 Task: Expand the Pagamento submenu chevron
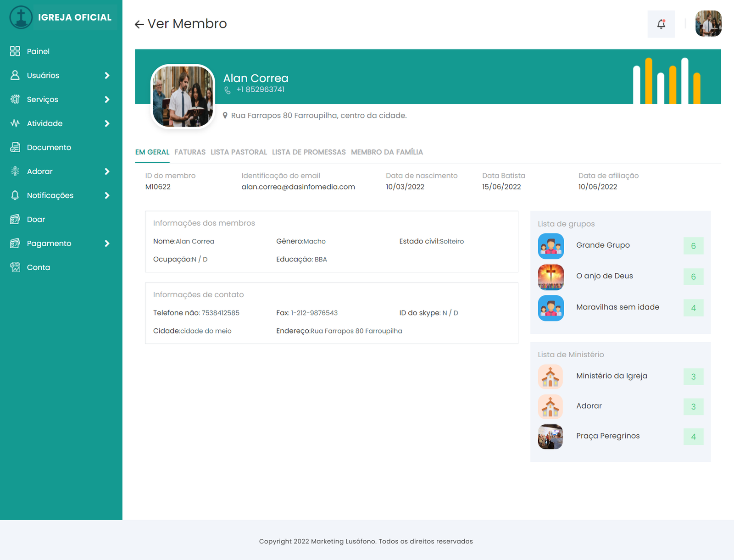(107, 244)
